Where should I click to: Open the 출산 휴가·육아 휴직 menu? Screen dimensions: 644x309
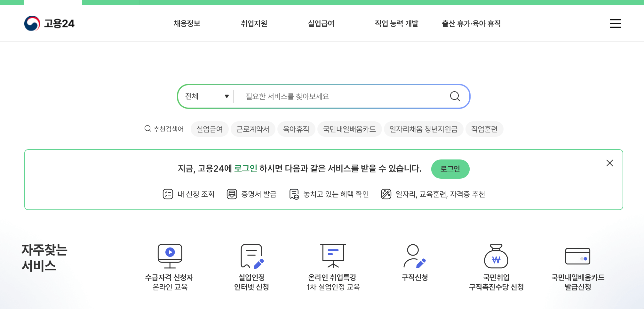(x=471, y=23)
